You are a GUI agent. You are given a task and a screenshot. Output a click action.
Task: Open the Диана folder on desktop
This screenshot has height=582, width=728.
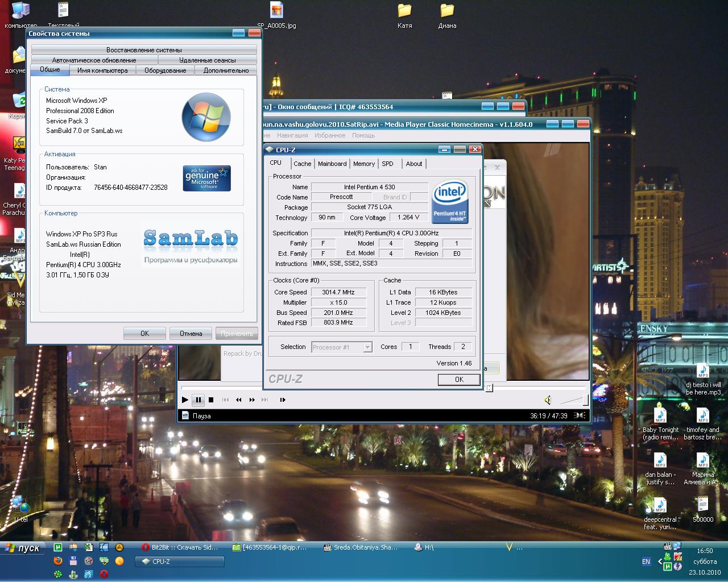(x=447, y=16)
